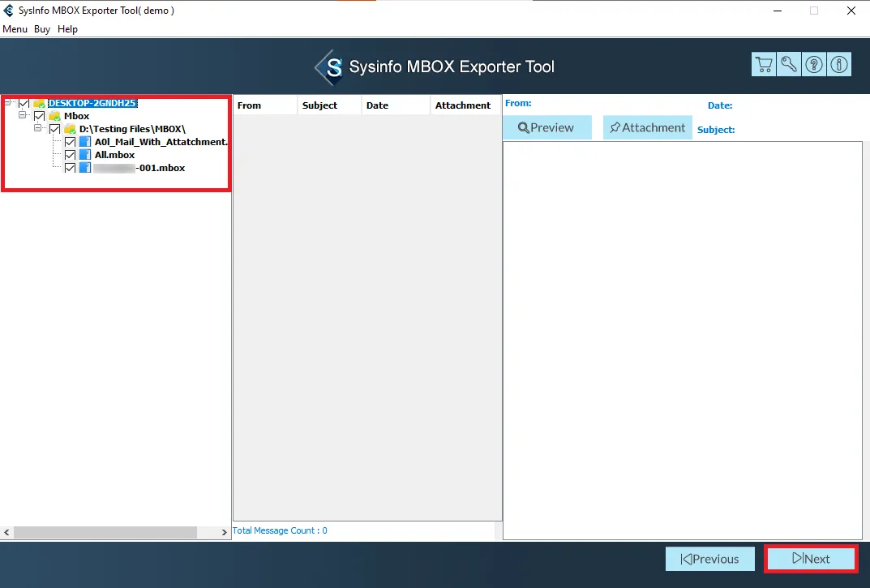Image resolution: width=870 pixels, height=588 pixels.
Task: Open the info about icon
Action: tap(839, 65)
